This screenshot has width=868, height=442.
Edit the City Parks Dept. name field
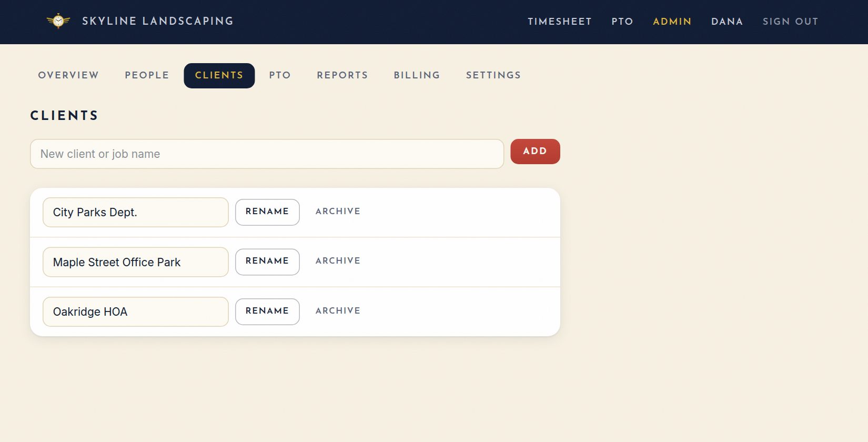point(136,212)
